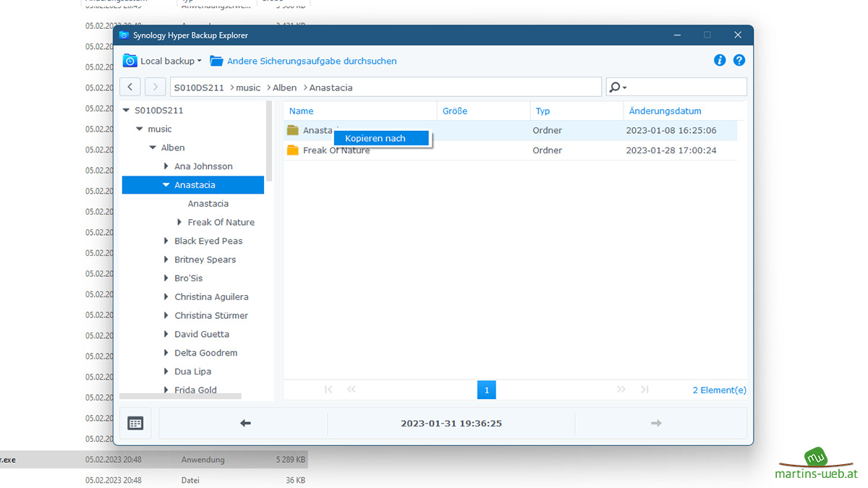Expand the Frida Gold node
This screenshot has width=868, height=488.
(x=166, y=390)
